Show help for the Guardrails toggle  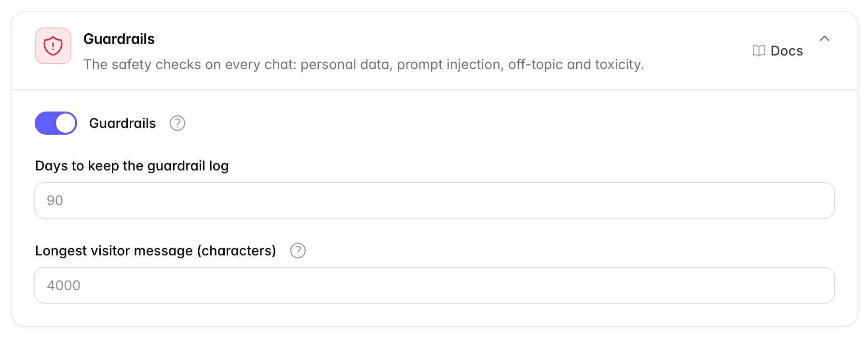click(177, 123)
